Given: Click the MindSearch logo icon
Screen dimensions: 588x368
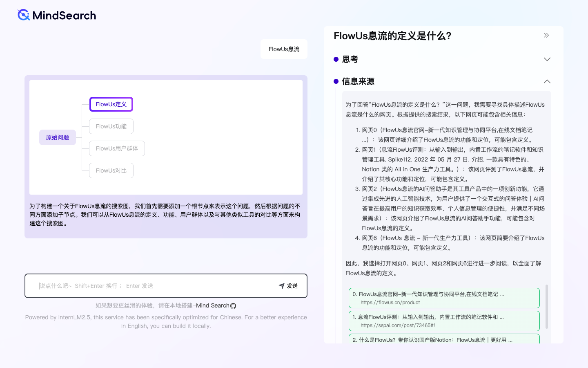Looking at the screenshot, I should (24, 15).
